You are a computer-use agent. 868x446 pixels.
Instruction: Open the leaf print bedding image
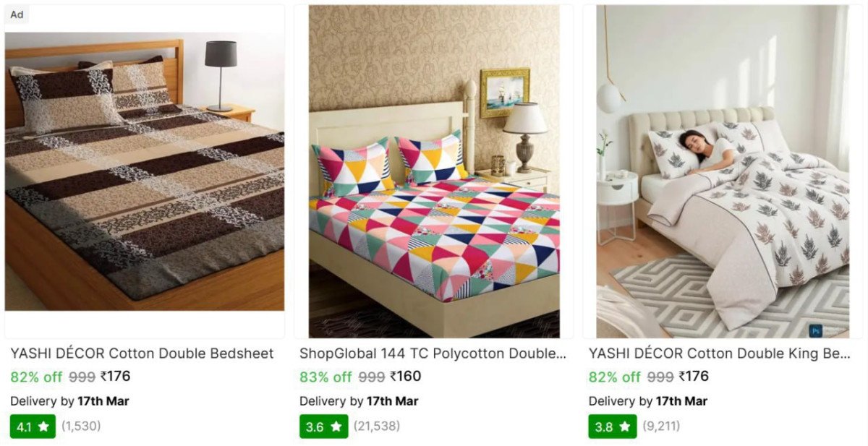click(723, 171)
